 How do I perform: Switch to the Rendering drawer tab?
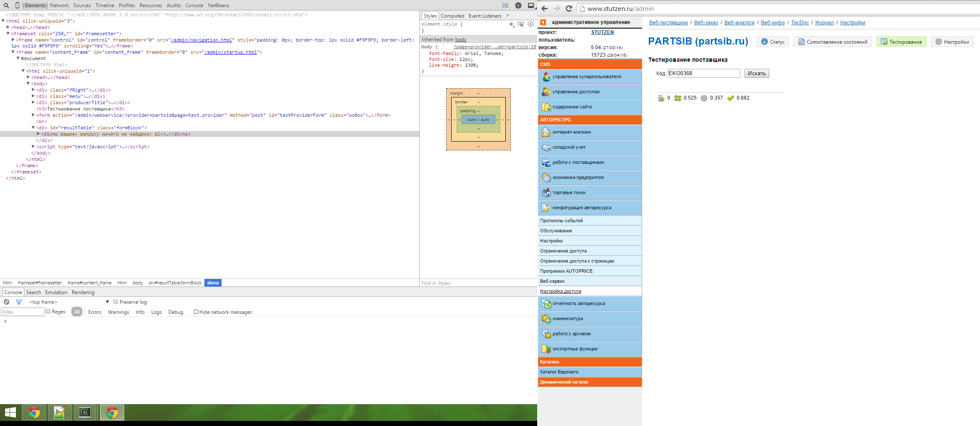83,292
